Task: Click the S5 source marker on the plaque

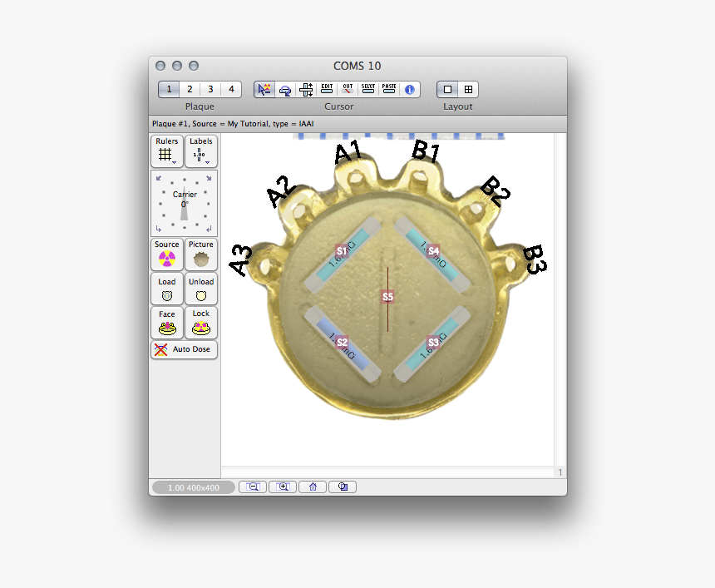Action: [387, 295]
